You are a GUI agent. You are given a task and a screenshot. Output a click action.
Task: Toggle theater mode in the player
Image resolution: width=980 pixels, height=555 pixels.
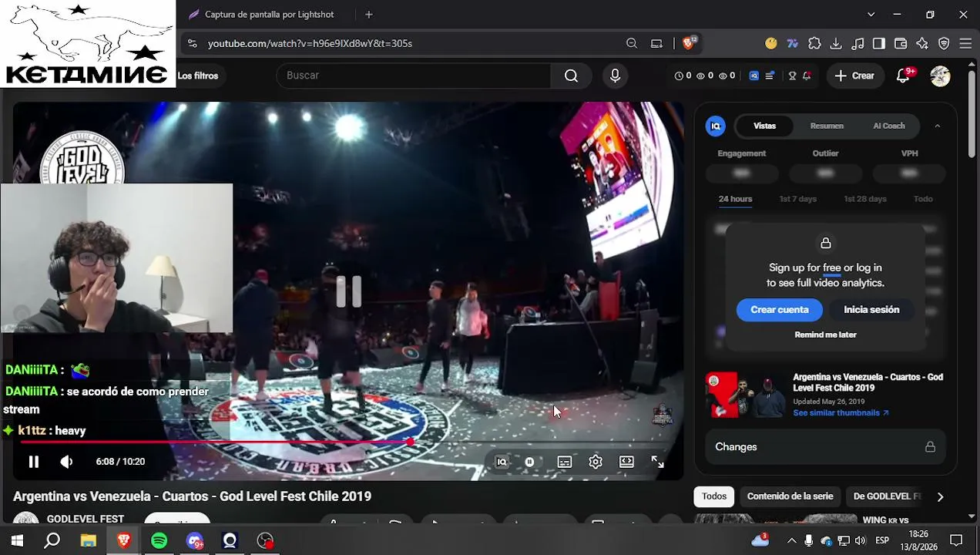tap(626, 462)
